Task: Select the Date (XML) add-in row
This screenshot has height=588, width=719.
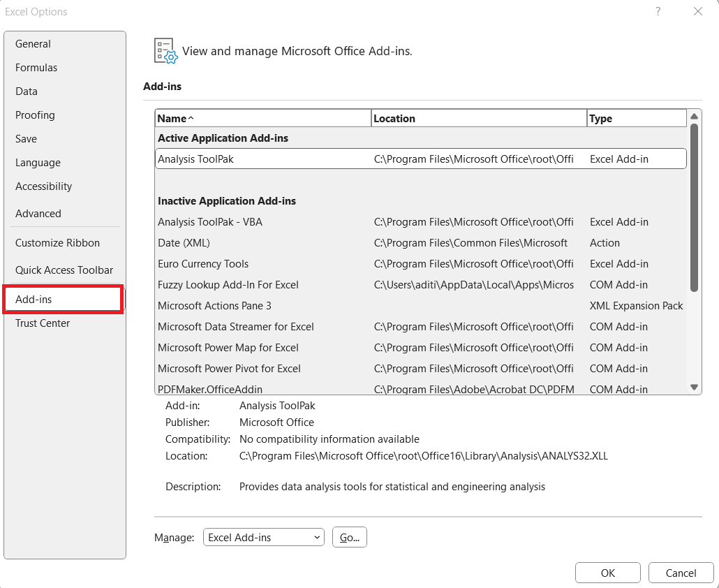Action: 420,242
